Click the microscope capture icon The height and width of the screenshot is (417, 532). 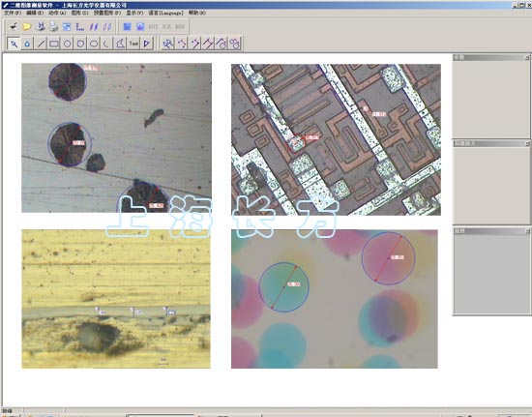[13, 26]
